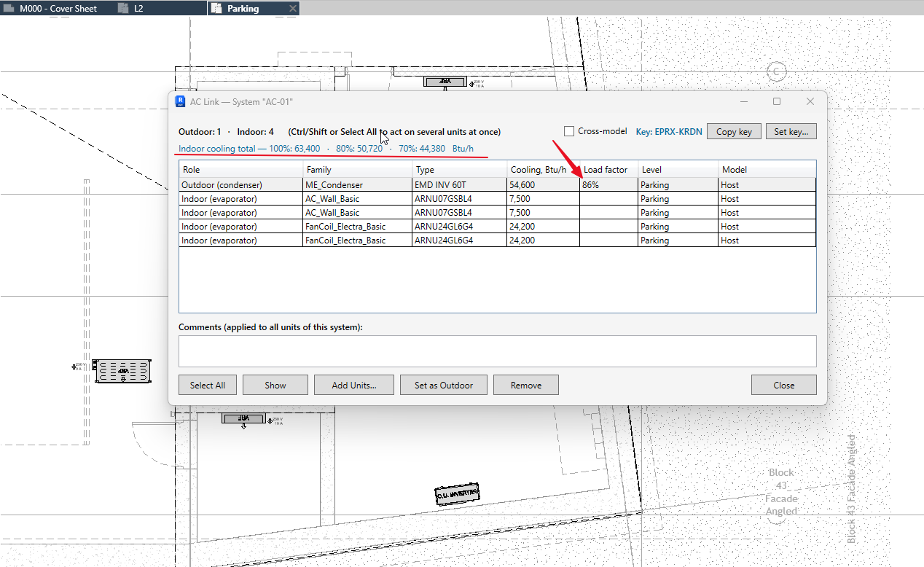Close the Parking tab with its X
This screenshot has height=567, width=924.
point(292,9)
